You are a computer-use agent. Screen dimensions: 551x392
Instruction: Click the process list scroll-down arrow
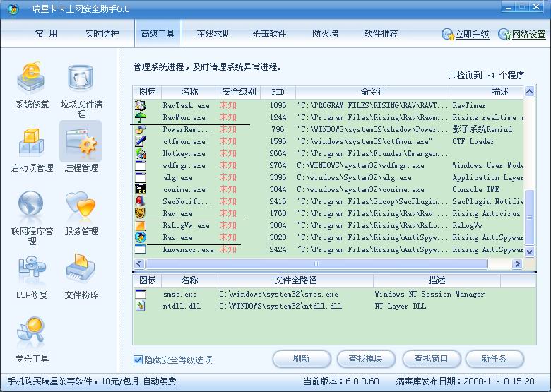pyautogui.click(x=529, y=251)
